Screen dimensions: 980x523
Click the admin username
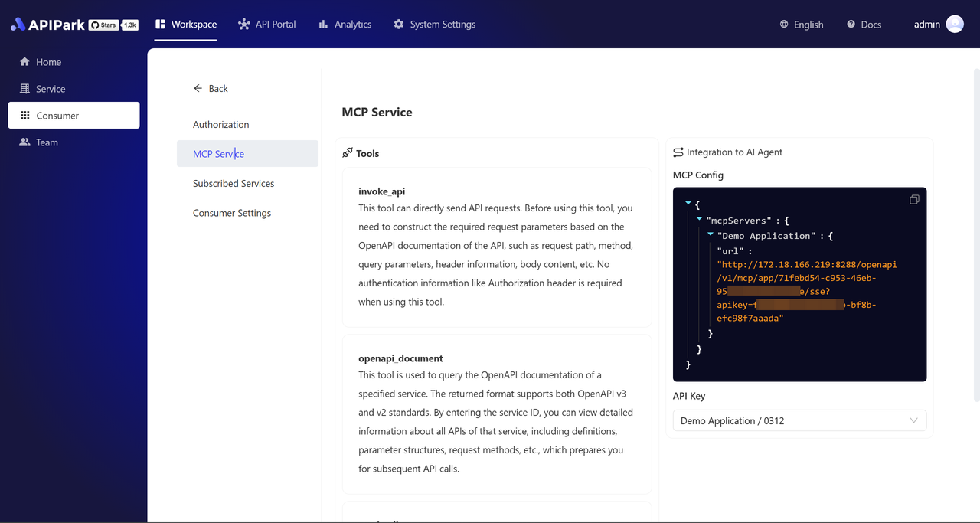click(x=927, y=25)
